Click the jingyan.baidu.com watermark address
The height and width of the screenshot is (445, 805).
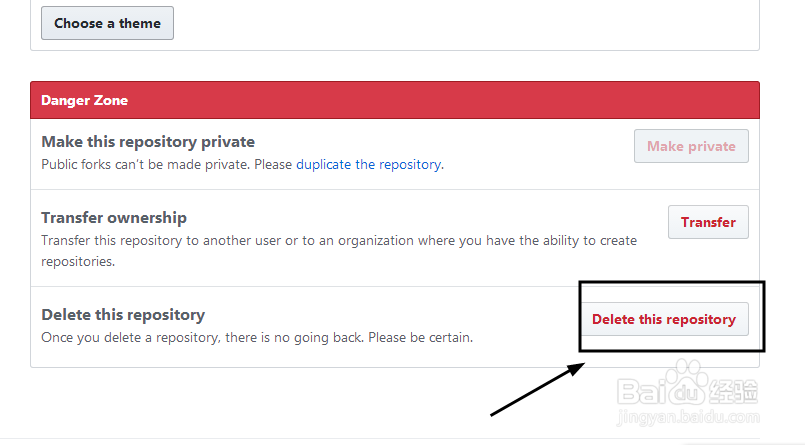(688, 417)
